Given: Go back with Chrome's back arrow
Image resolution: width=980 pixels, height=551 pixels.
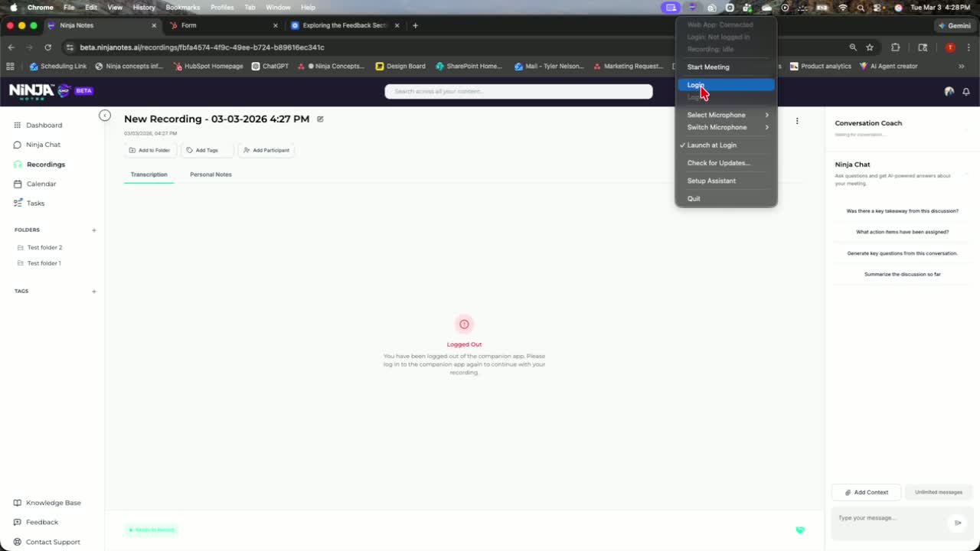Looking at the screenshot, I should click(x=11, y=47).
